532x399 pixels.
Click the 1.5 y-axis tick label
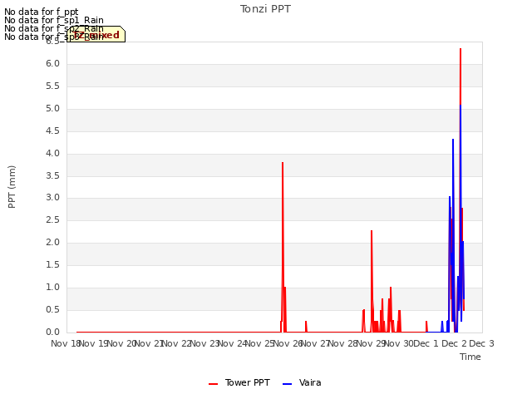coord(52,265)
